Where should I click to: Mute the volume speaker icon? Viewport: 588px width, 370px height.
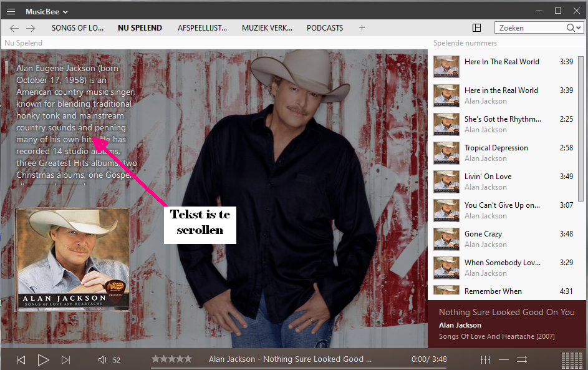102,360
